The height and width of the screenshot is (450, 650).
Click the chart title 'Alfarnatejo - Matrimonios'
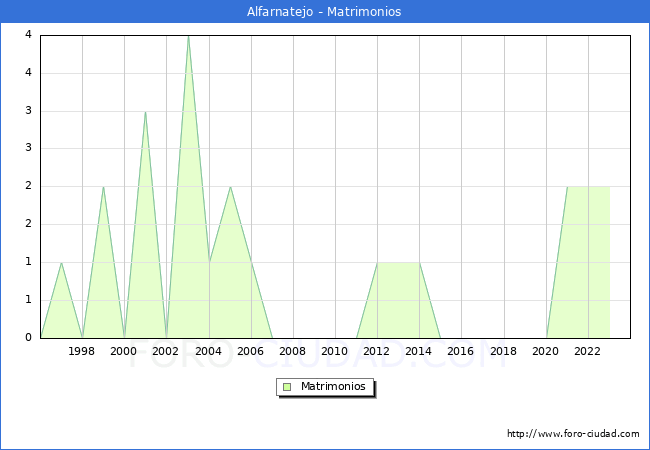(324, 12)
